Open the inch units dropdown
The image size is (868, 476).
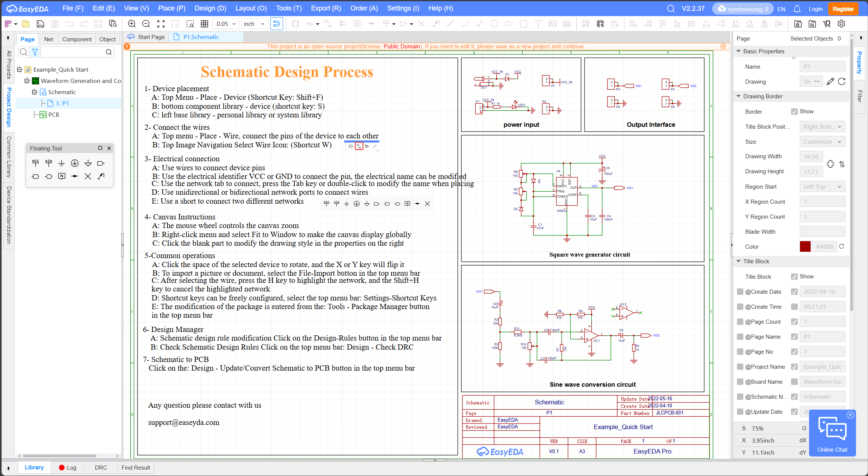pos(255,24)
